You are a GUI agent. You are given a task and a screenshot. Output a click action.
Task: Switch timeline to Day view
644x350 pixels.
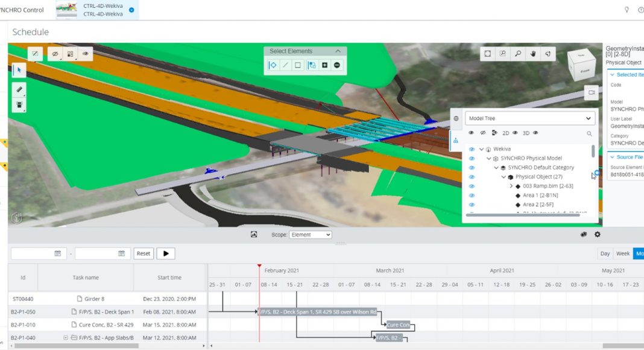click(x=605, y=253)
